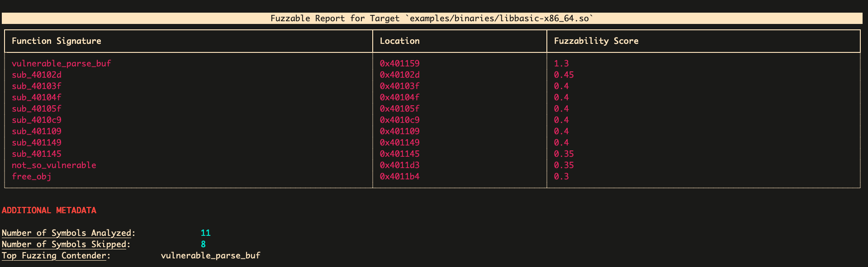Click the free_obj function entry
Viewport: 868px width, 267px height.
coord(32,177)
